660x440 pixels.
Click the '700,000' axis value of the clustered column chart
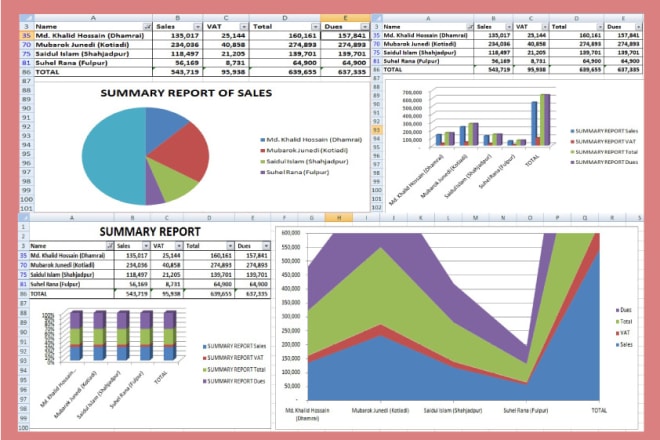412,93
